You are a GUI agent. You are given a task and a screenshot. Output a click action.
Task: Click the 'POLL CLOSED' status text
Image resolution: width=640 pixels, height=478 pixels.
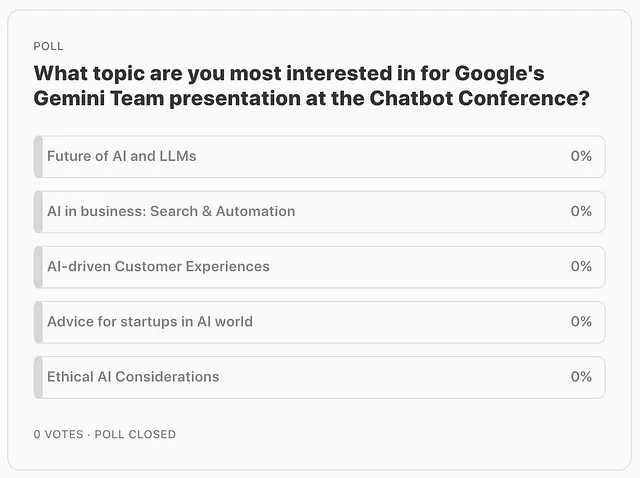click(135, 434)
